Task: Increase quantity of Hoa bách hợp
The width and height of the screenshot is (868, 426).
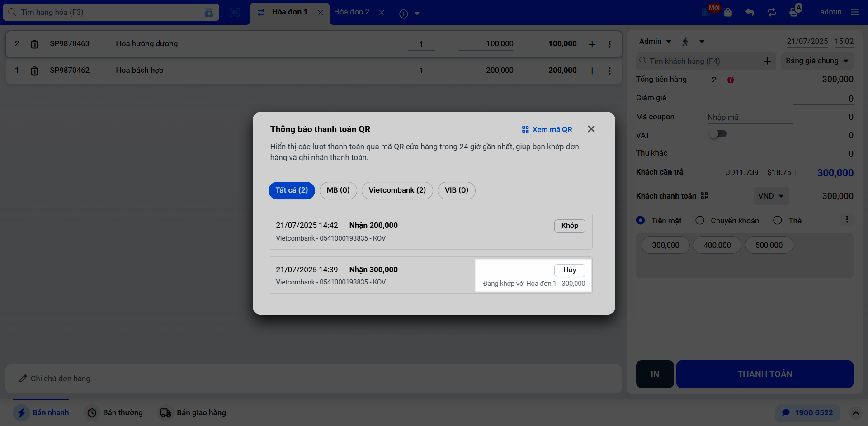Action: pyautogui.click(x=592, y=71)
